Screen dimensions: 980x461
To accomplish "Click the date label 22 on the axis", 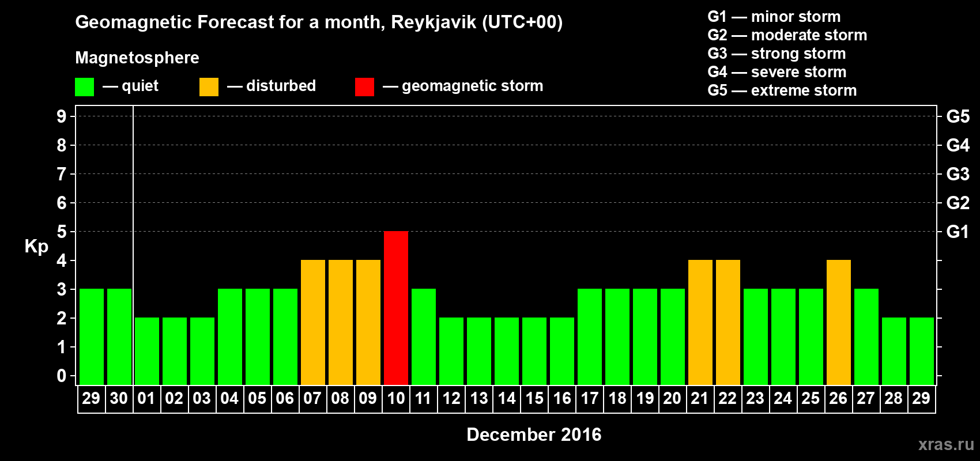I will click(x=728, y=398).
